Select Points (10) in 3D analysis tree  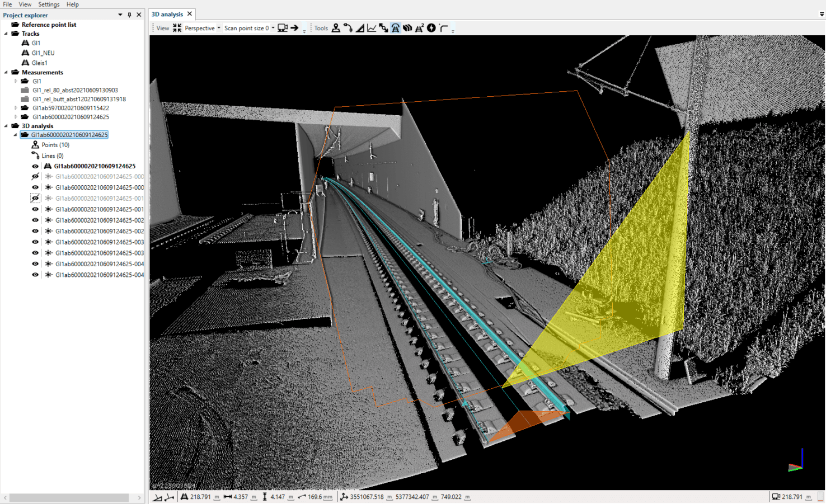pyautogui.click(x=55, y=145)
